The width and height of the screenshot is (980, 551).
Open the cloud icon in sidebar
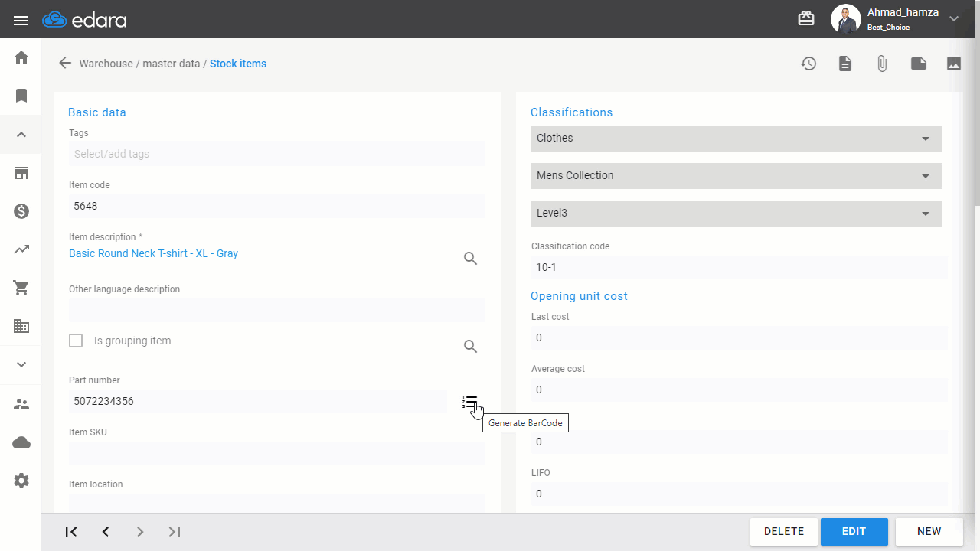21,442
